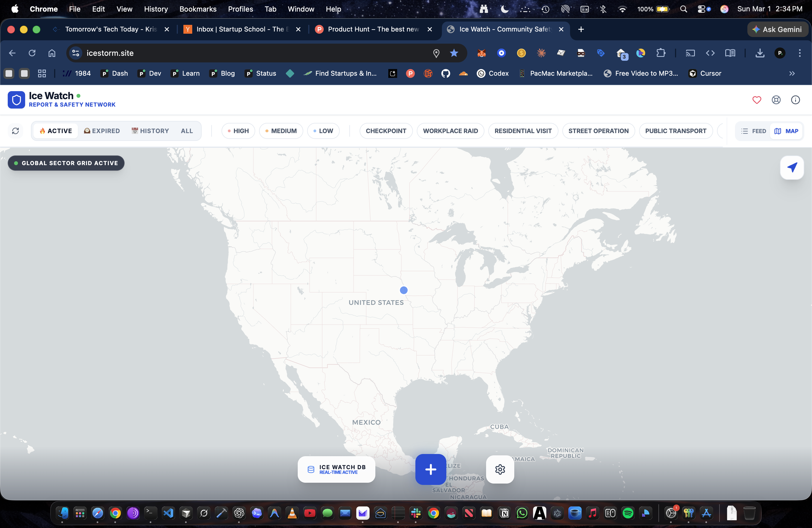Expand hidden bookmarks with the overflow chevron
812x528 pixels.
tap(792, 73)
